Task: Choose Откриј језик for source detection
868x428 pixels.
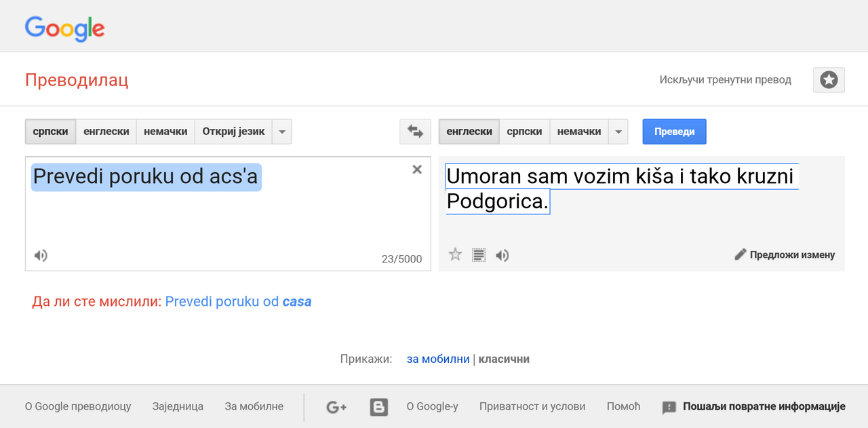Action: tap(233, 132)
